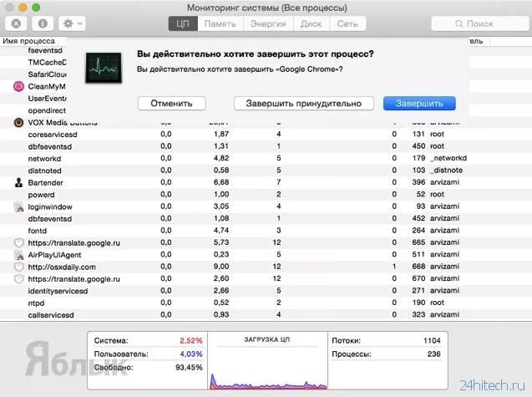The width and height of the screenshot is (532, 397).
Task: Select the distnoted process name
Action: [45, 171]
